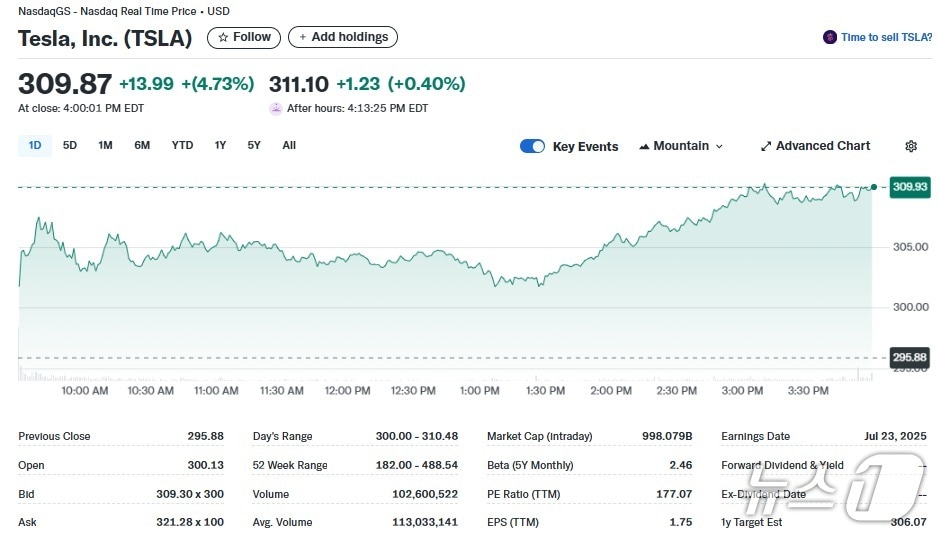The image size is (938, 535).
Task: Choose the YTD chart range
Action: (182, 145)
